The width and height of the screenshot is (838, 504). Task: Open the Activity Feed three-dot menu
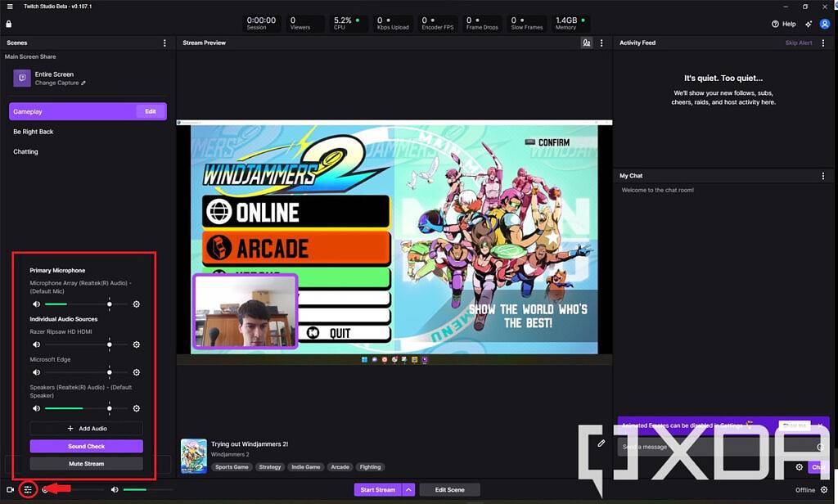823,43
